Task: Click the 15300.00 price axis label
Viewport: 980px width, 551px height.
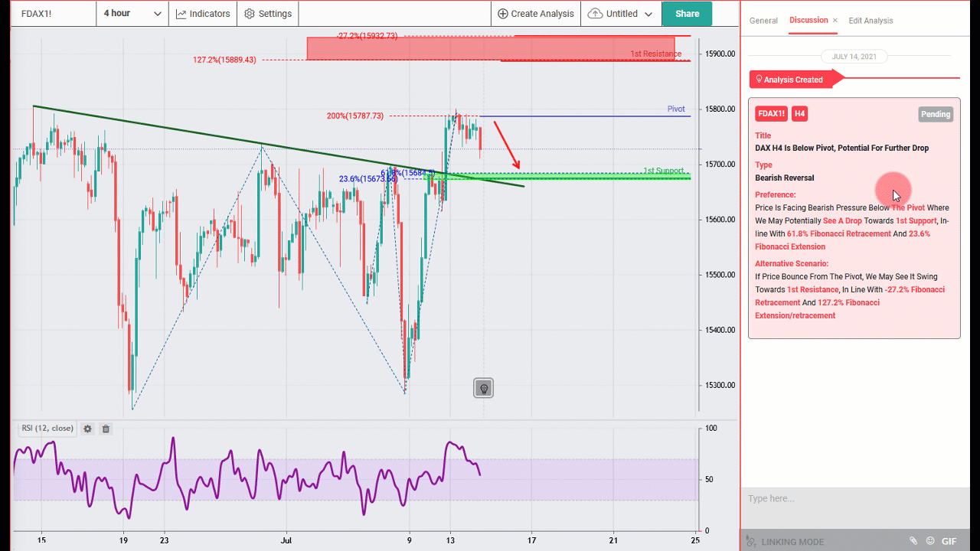Action: pyautogui.click(x=721, y=385)
